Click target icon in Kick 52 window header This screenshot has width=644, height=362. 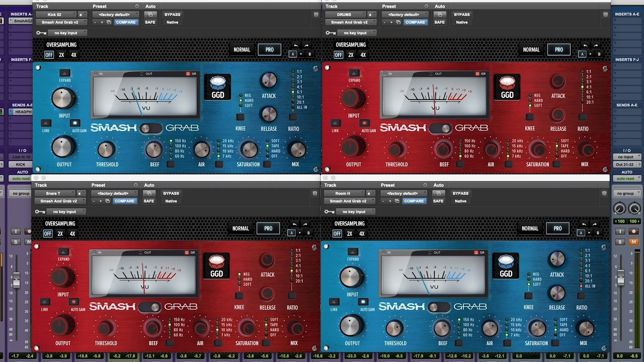tap(316, 14)
